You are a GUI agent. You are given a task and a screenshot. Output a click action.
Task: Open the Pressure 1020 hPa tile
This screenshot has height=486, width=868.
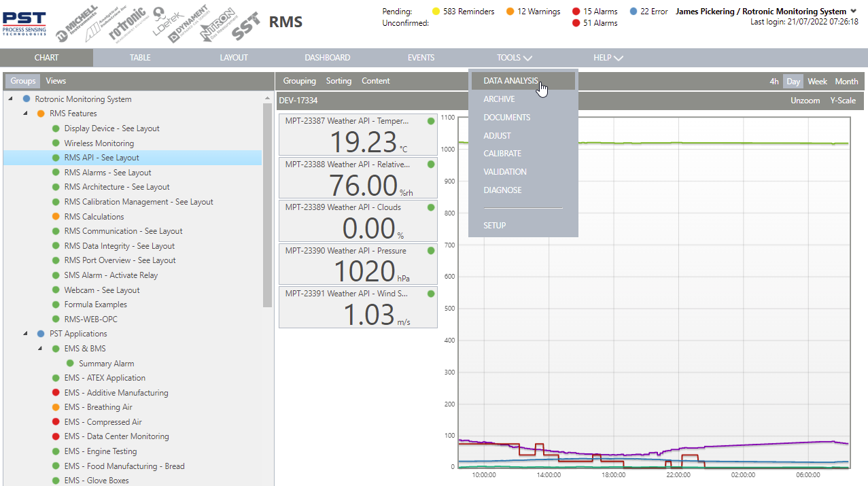click(358, 264)
